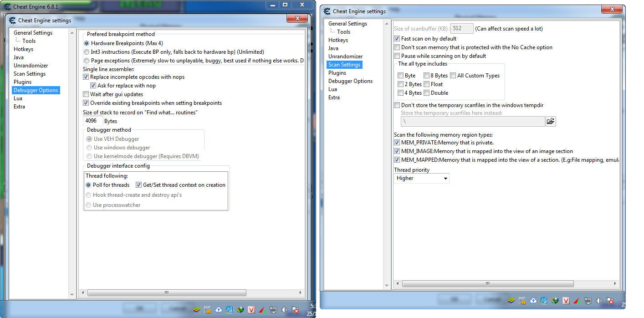Open the Action Center flag icon

610,301
